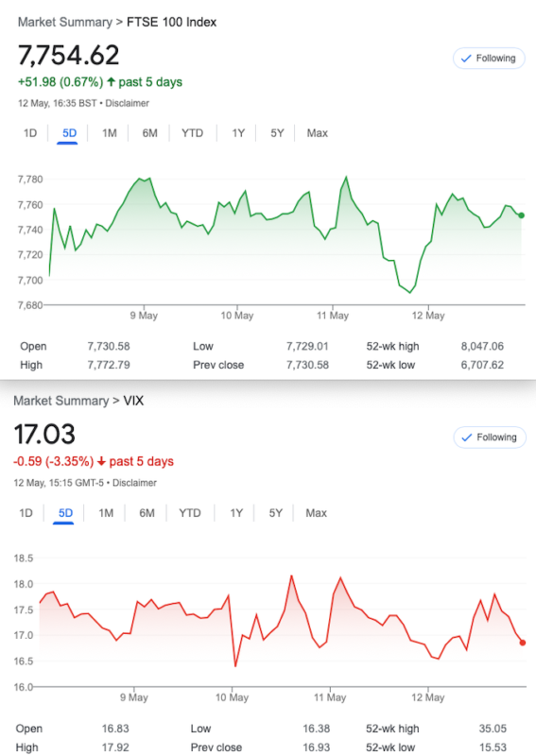Open Market Summary link above VIX
This screenshot has width=536, height=756.
click(x=61, y=401)
